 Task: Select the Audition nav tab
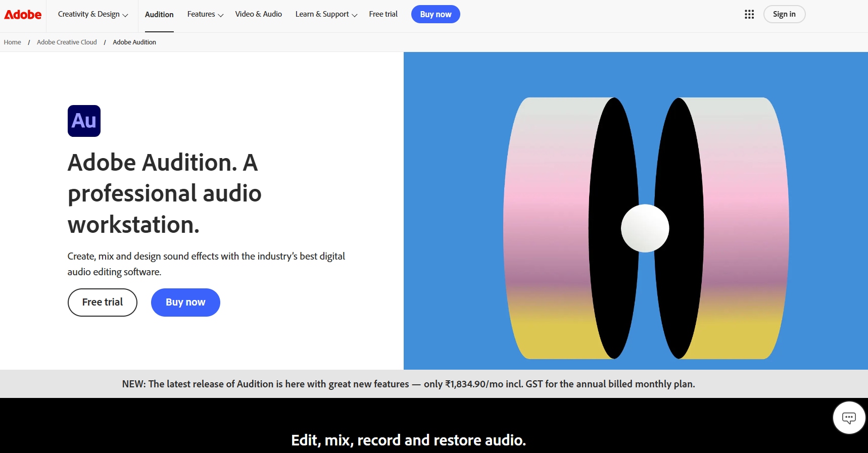coord(159,15)
